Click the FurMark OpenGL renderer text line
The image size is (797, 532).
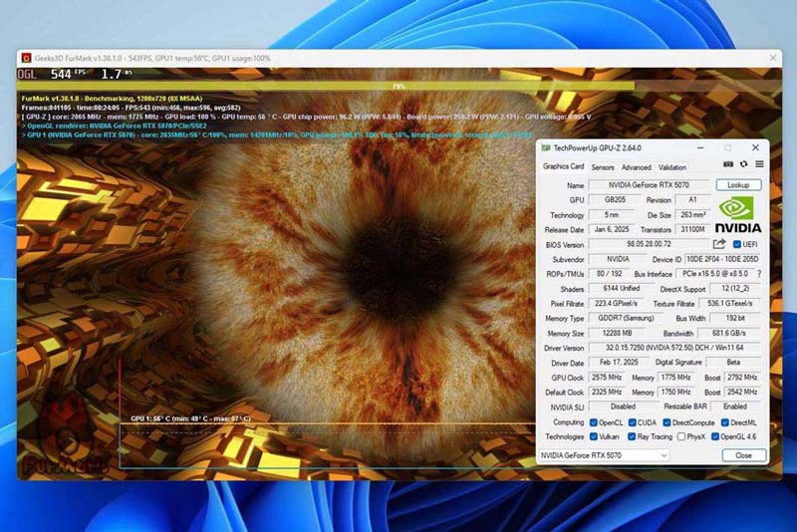coord(114,126)
